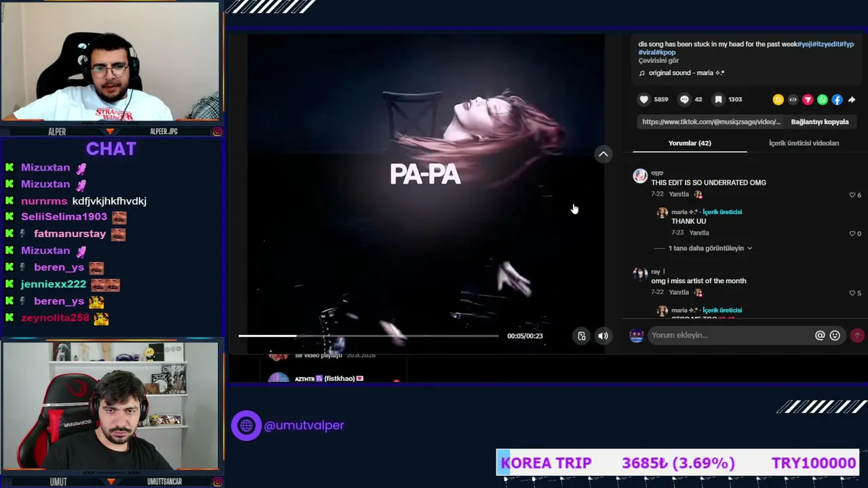
Task: Click the 'KOREA TRIP' donation goal label
Action: pyautogui.click(x=546, y=463)
